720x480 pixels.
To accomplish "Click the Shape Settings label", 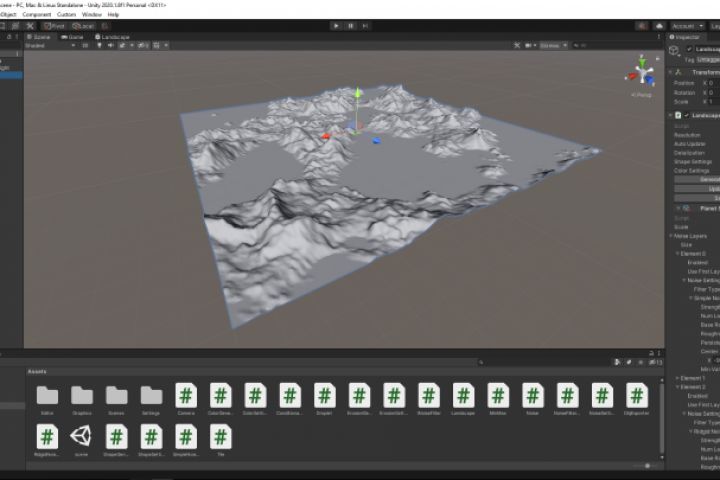I will pos(693,162).
